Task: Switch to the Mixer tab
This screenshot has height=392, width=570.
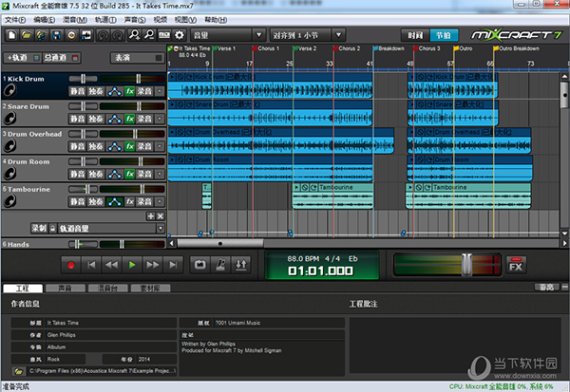Action: pyautogui.click(x=107, y=289)
